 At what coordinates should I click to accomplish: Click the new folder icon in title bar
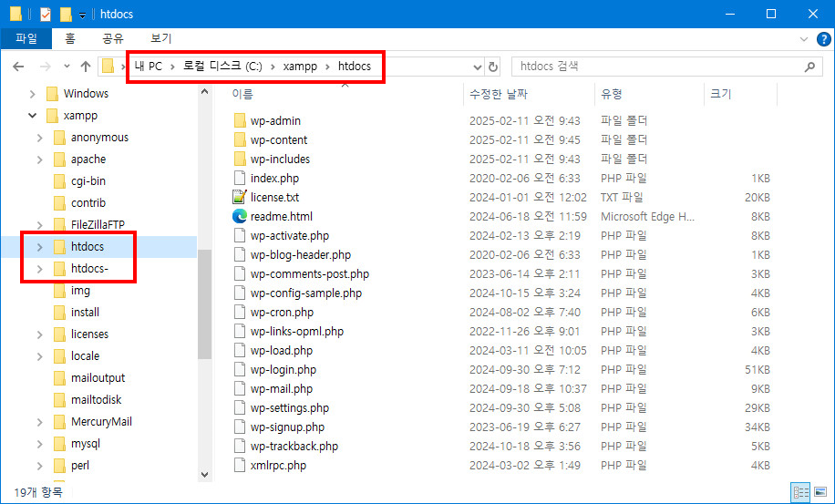click(x=66, y=14)
